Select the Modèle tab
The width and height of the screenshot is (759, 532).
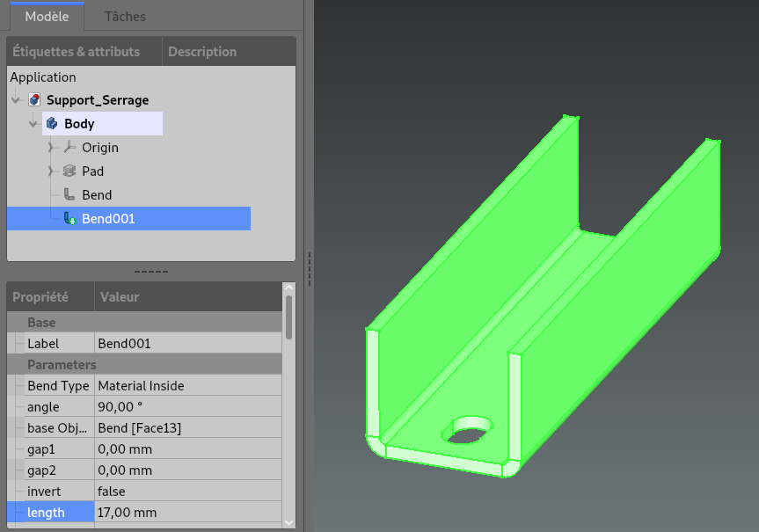47,17
